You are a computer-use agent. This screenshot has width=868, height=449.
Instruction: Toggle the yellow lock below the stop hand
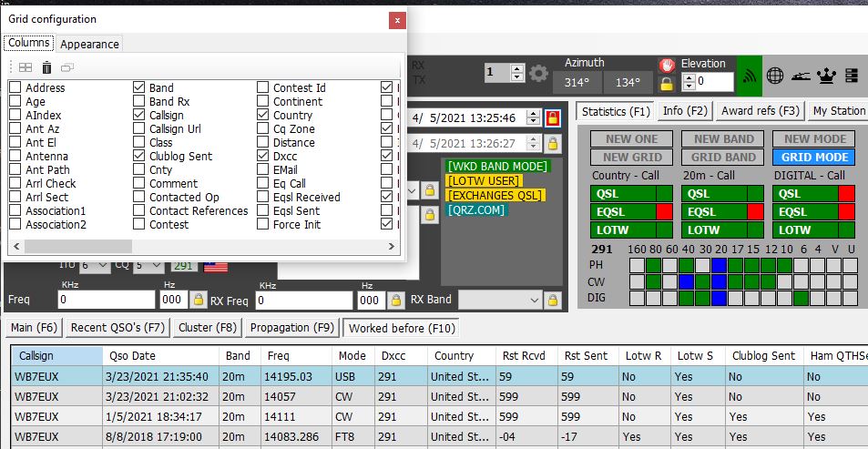click(667, 84)
